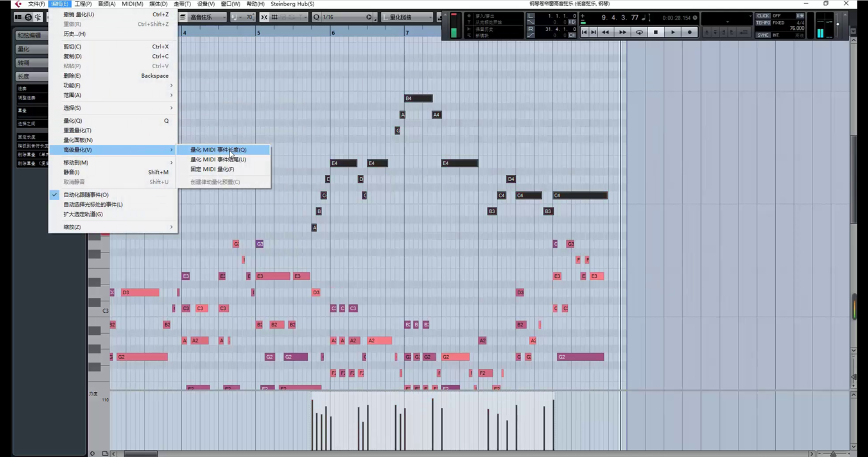Expand the 功能(F) submenu

click(113, 85)
